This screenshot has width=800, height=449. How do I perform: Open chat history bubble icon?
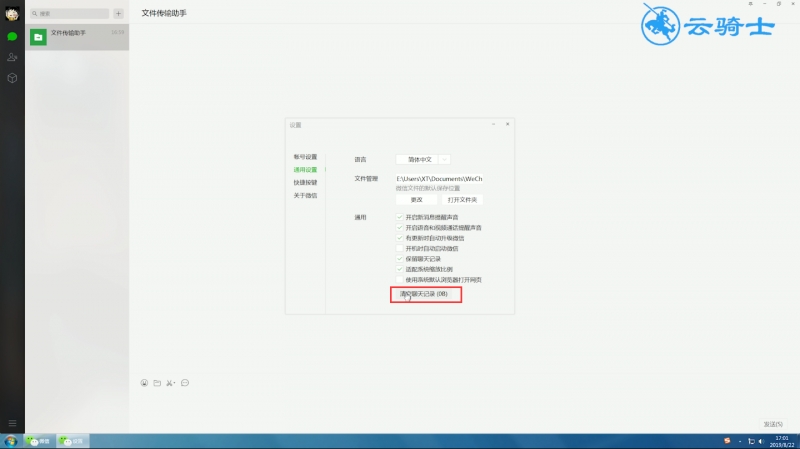point(185,383)
